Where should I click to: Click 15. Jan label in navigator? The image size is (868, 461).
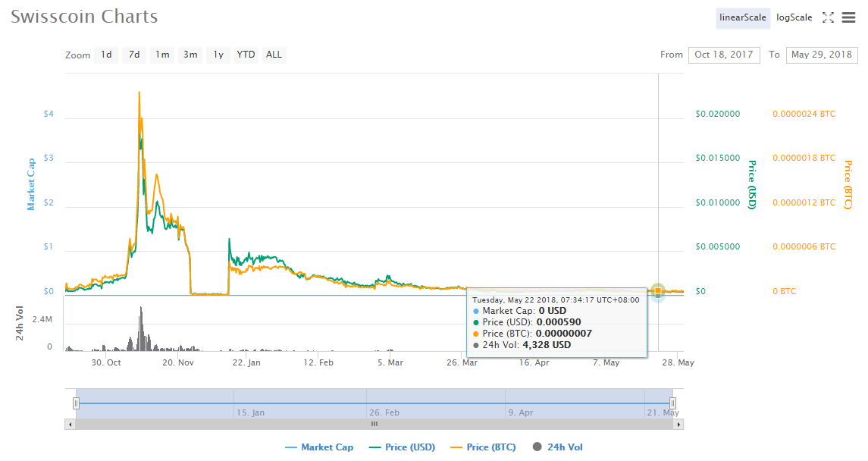pyautogui.click(x=250, y=412)
